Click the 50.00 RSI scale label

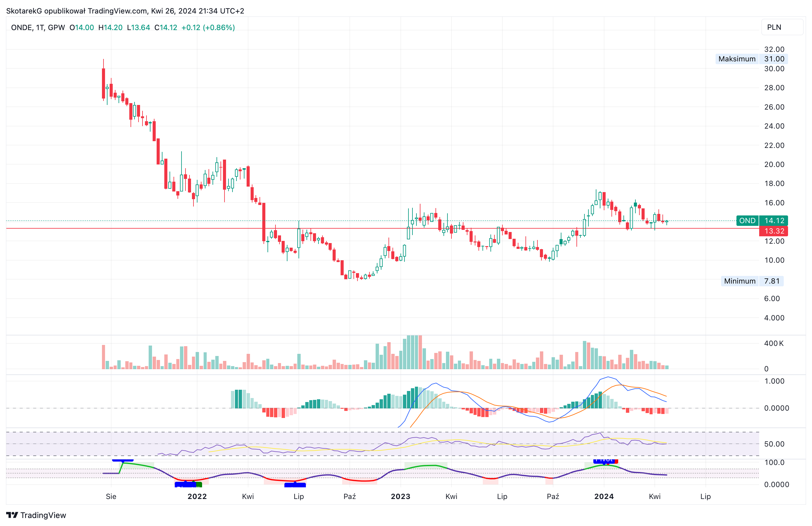click(x=774, y=444)
